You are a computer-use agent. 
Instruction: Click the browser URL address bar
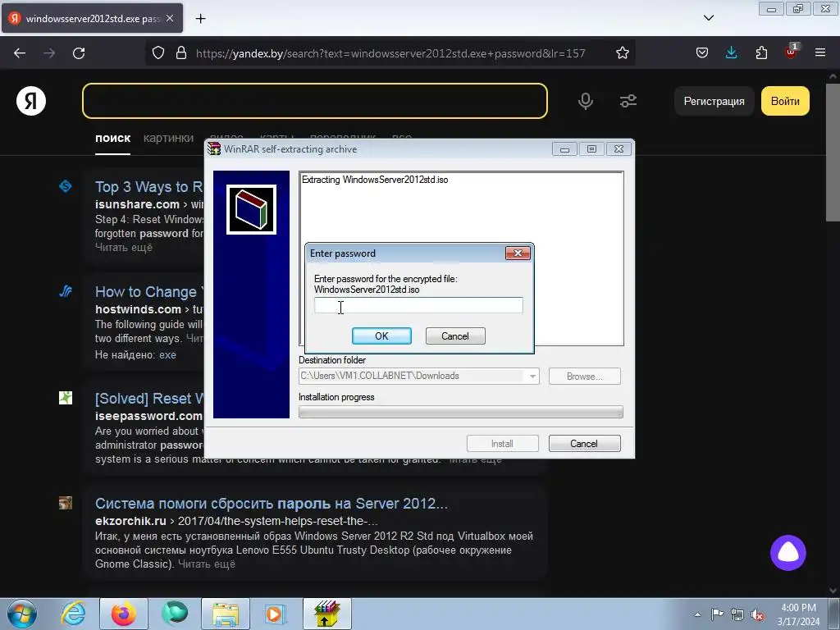tap(390, 53)
